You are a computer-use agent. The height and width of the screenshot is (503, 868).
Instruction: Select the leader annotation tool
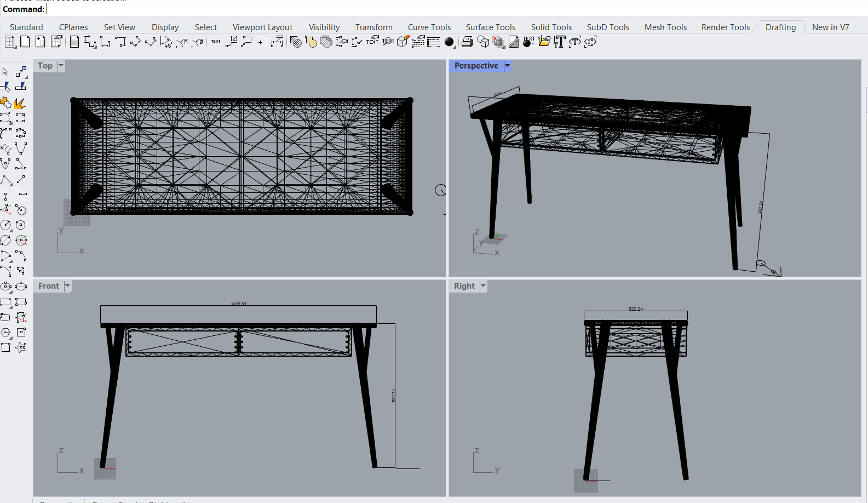click(246, 42)
